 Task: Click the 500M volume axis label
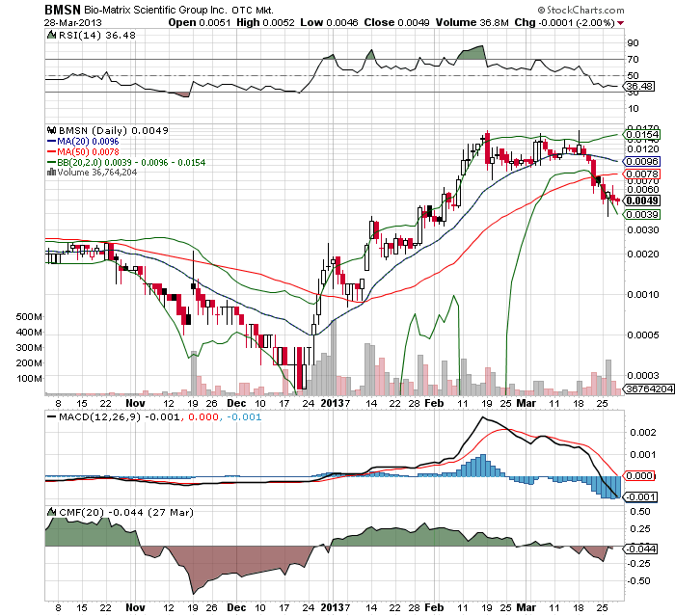29,317
